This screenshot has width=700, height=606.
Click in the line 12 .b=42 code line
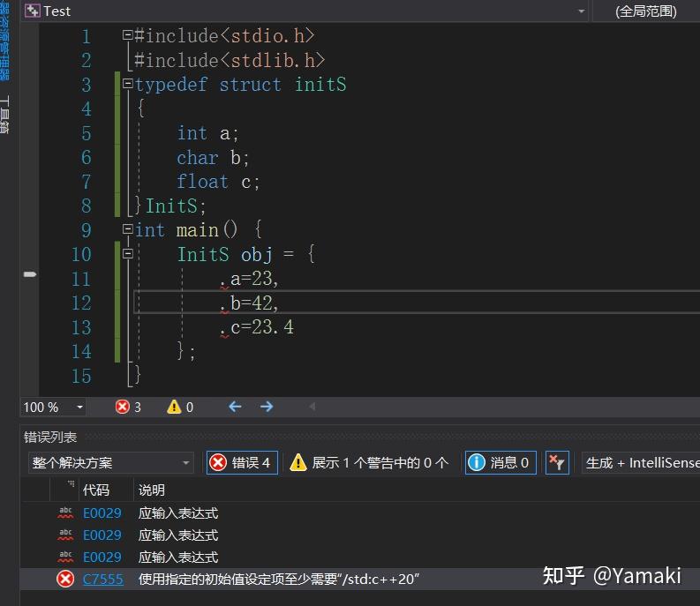416,302
